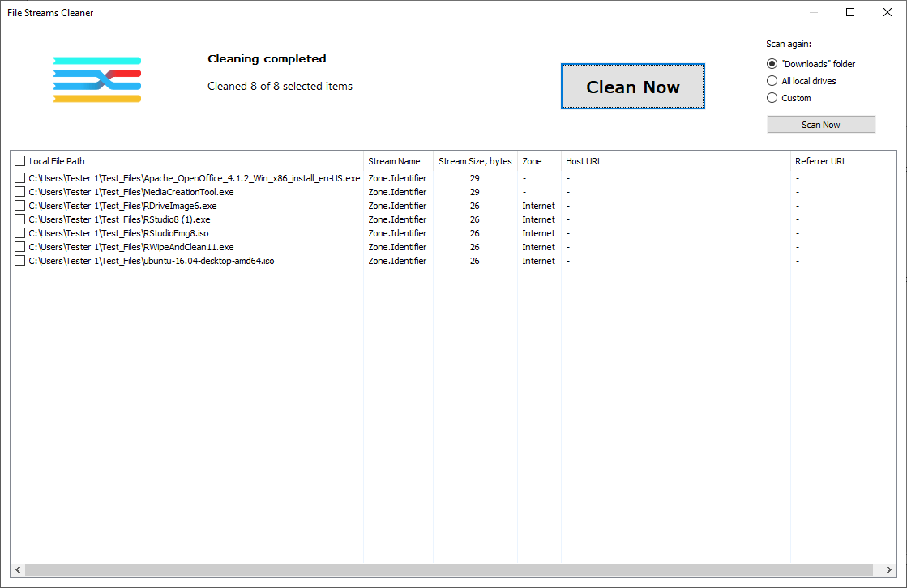The image size is (907, 588).
Task: Click Internet zone in the ubuntu iso row
Action: 538,262
